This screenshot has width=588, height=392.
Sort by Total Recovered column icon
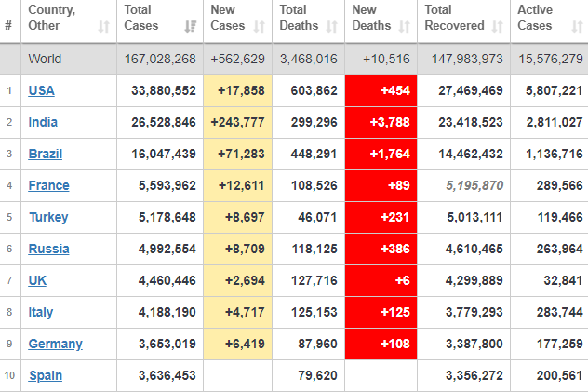(x=497, y=27)
